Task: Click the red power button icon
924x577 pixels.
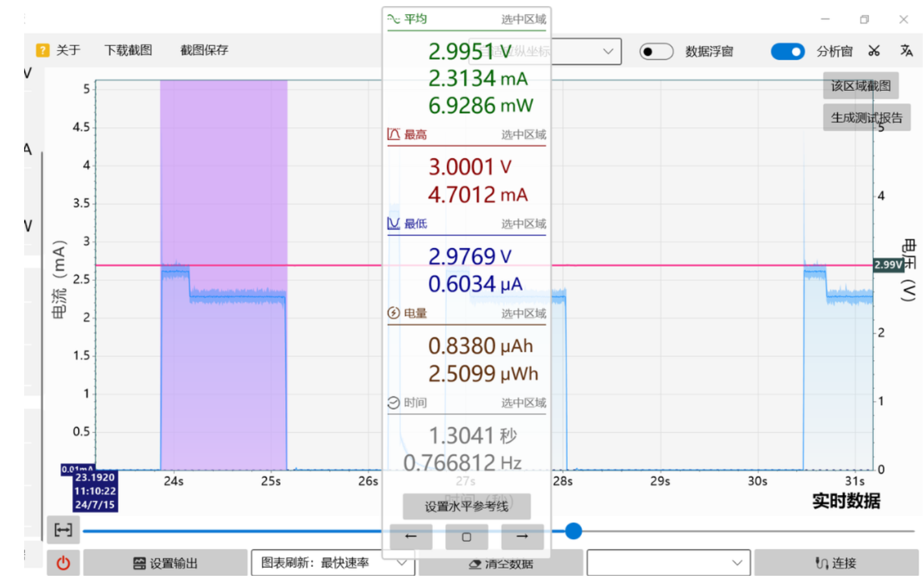Action: [63, 563]
